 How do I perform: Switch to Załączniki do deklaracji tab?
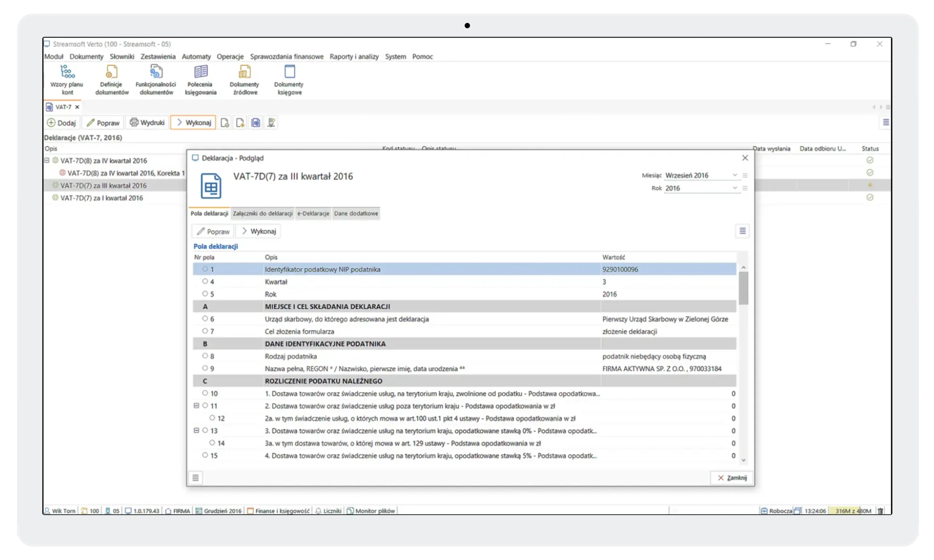[x=263, y=213]
